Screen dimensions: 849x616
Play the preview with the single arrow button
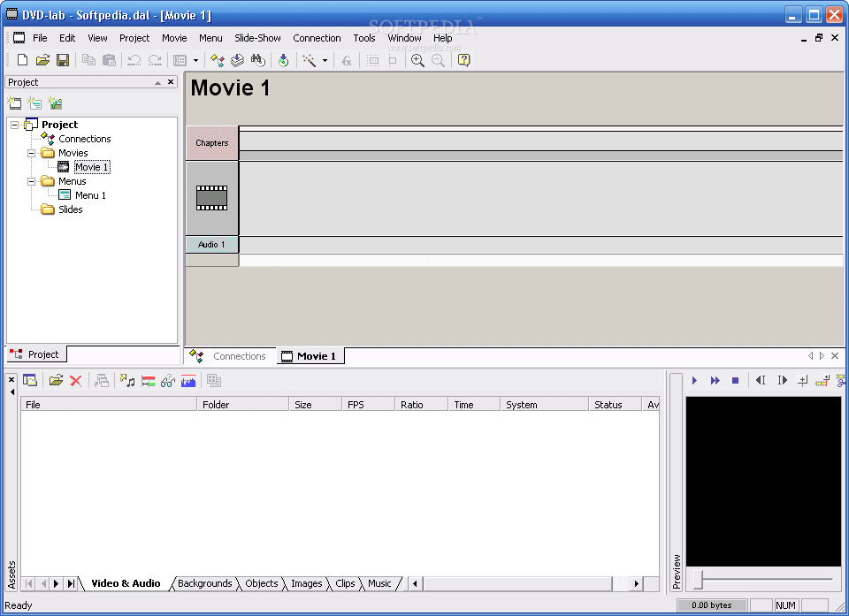[695, 381]
